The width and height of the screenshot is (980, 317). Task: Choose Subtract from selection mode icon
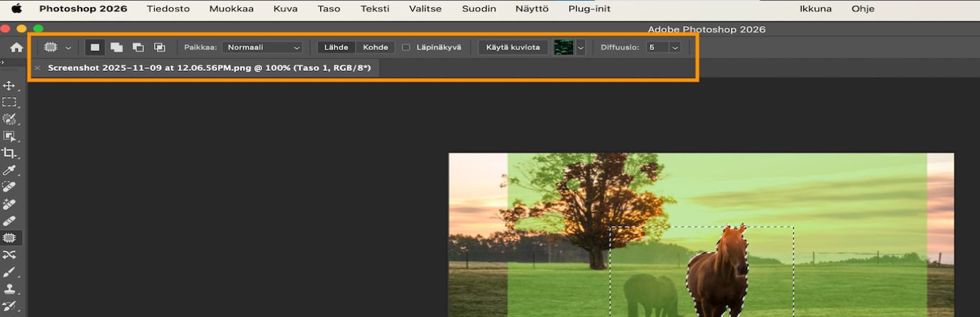pos(138,48)
